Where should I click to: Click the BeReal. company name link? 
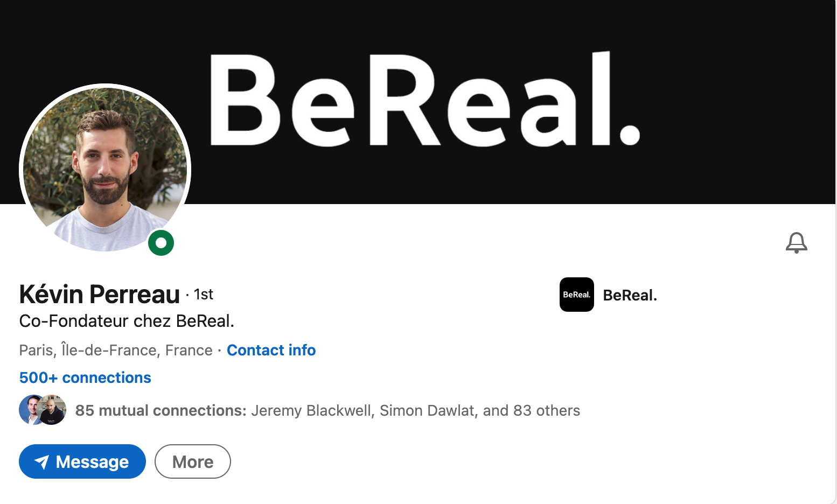click(630, 295)
